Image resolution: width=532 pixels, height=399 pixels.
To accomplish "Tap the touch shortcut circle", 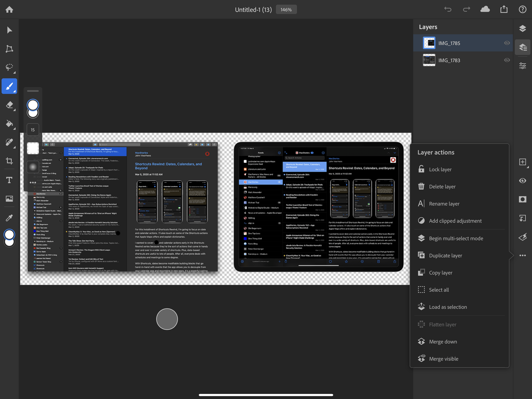I will click(167, 319).
